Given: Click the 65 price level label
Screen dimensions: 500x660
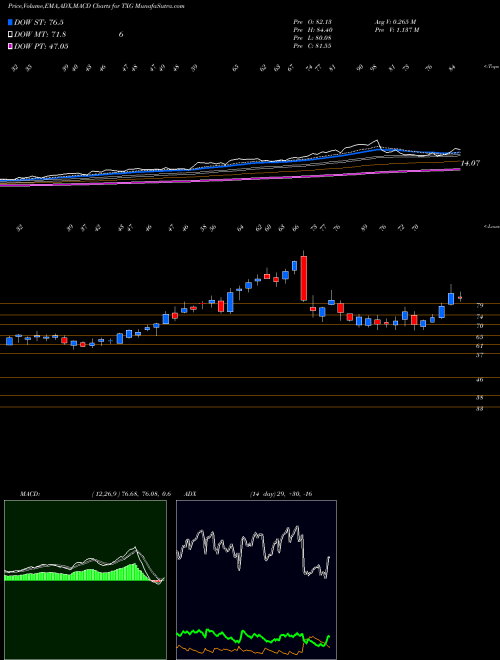Looking at the screenshot, I should click(480, 337).
